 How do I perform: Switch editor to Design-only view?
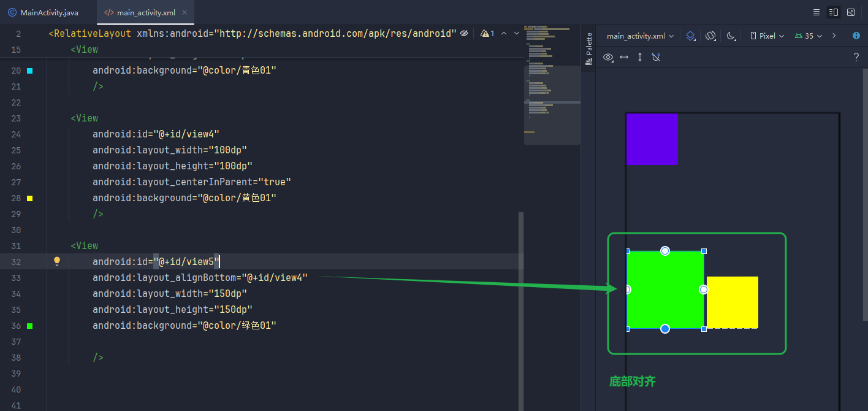pyautogui.click(x=851, y=12)
